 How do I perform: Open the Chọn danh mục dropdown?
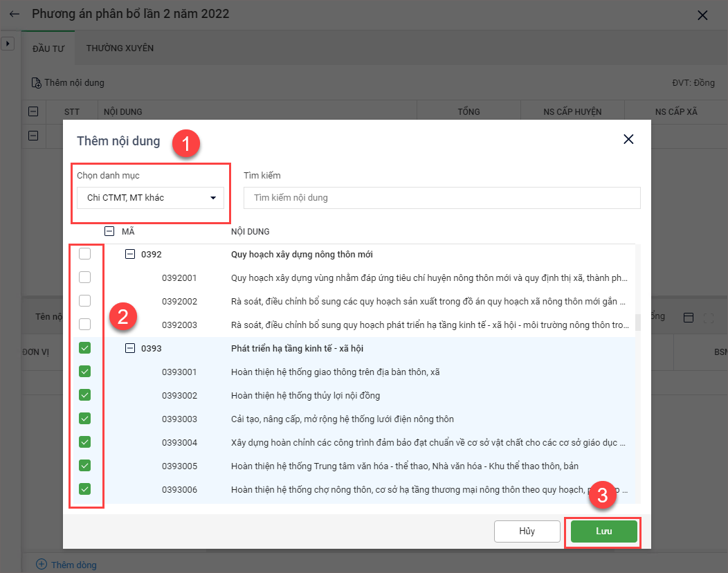pyautogui.click(x=150, y=198)
